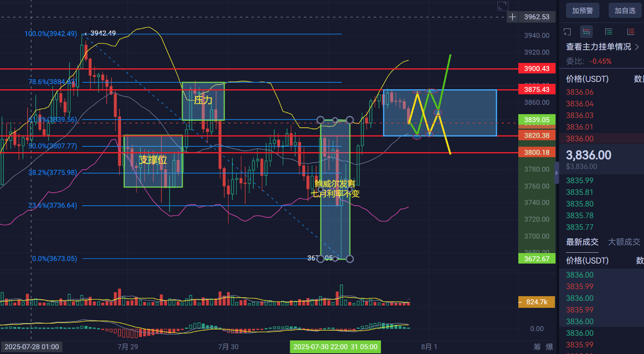
Task: Click the 100.0%(3942.49) Fibonacci label
Action: click(x=51, y=34)
